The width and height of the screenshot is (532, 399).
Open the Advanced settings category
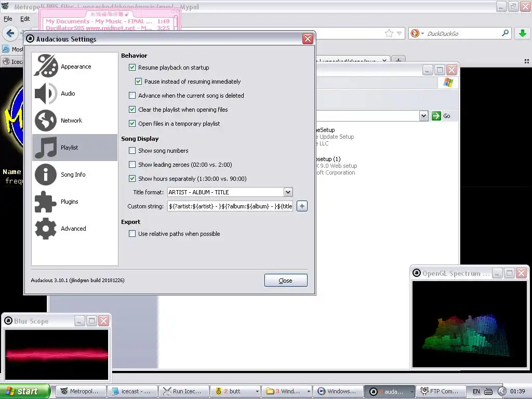[75, 229]
